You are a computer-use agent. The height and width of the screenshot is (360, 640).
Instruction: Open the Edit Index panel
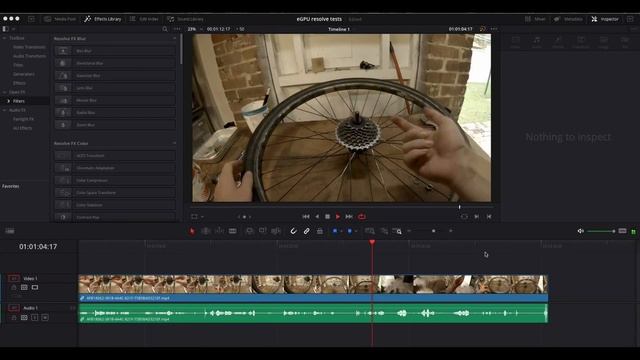coord(144,19)
